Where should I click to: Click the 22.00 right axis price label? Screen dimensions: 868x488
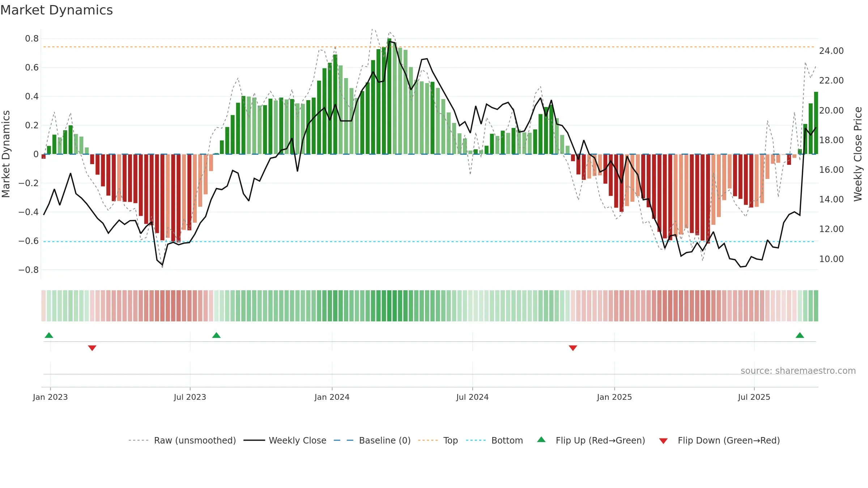click(831, 81)
